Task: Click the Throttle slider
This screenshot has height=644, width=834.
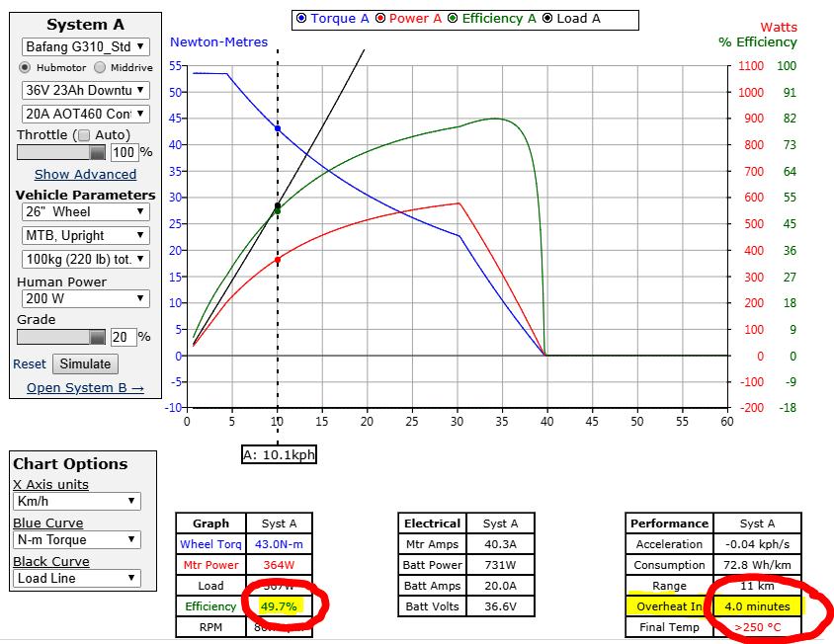Action: 61,153
